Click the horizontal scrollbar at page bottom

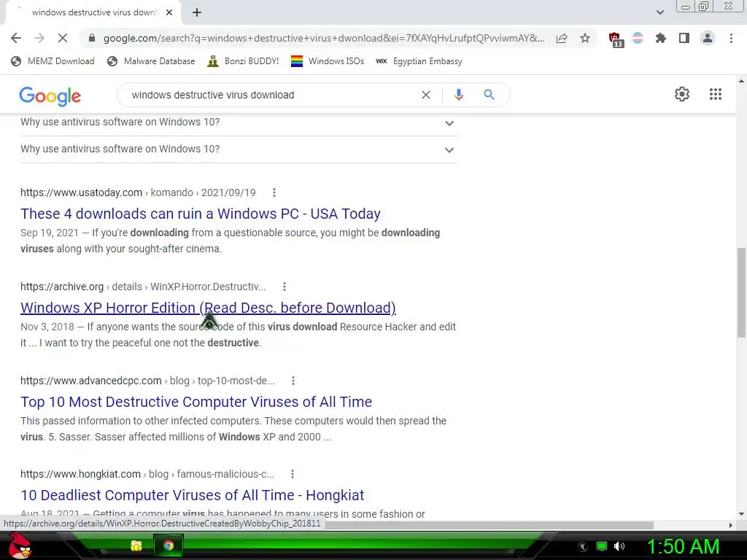click(x=489, y=525)
